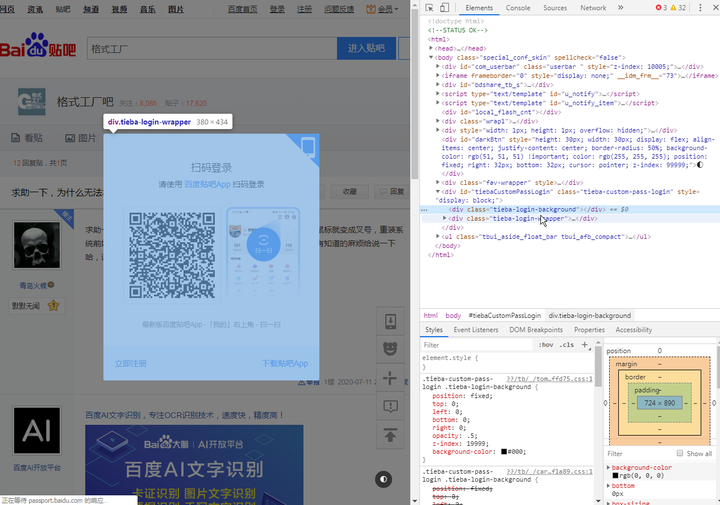
Task: Switch to the Console tab
Action: point(518,8)
